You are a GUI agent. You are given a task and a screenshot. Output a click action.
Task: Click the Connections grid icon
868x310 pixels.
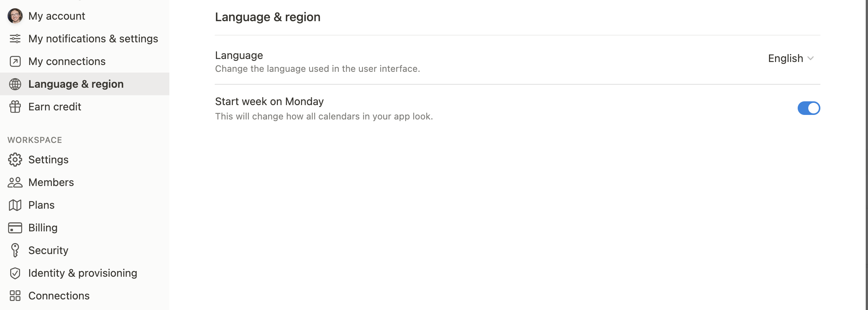15,296
